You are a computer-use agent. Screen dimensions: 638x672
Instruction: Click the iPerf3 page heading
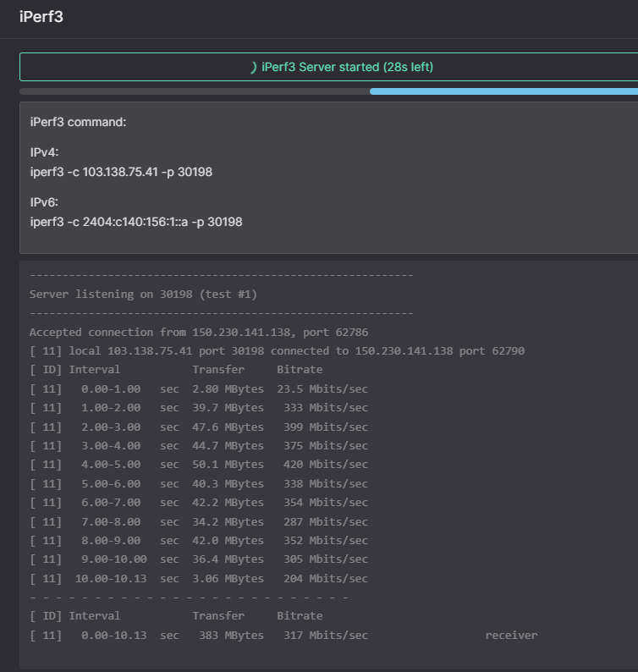[41, 17]
